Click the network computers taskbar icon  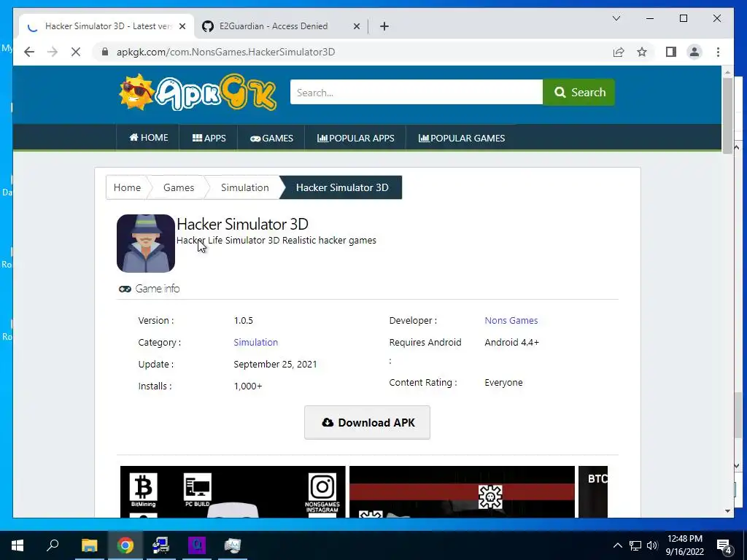(161, 545)
